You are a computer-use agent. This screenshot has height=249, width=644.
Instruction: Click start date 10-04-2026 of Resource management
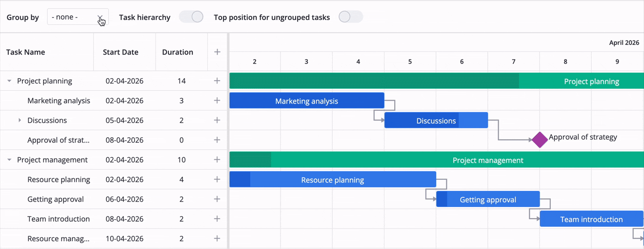click(124, 239)
